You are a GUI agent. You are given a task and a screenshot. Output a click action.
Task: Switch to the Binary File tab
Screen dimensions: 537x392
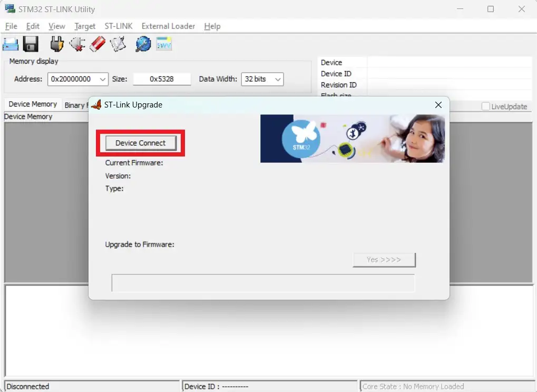(x=76, y=105)
